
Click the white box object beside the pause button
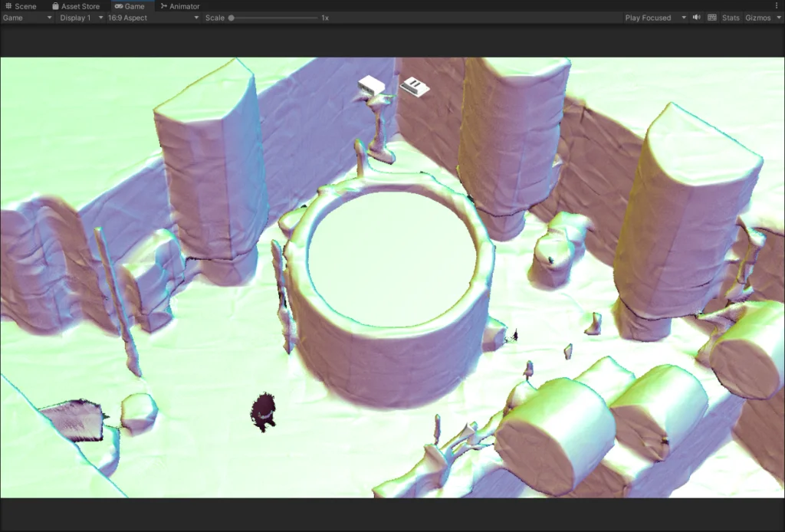coord(372,85)
